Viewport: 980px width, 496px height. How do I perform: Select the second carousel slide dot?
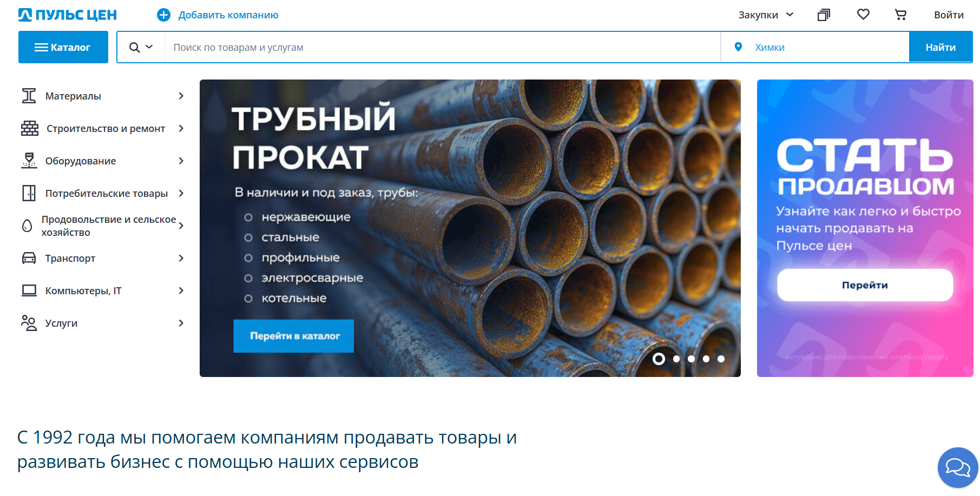[x=676, y=359]
